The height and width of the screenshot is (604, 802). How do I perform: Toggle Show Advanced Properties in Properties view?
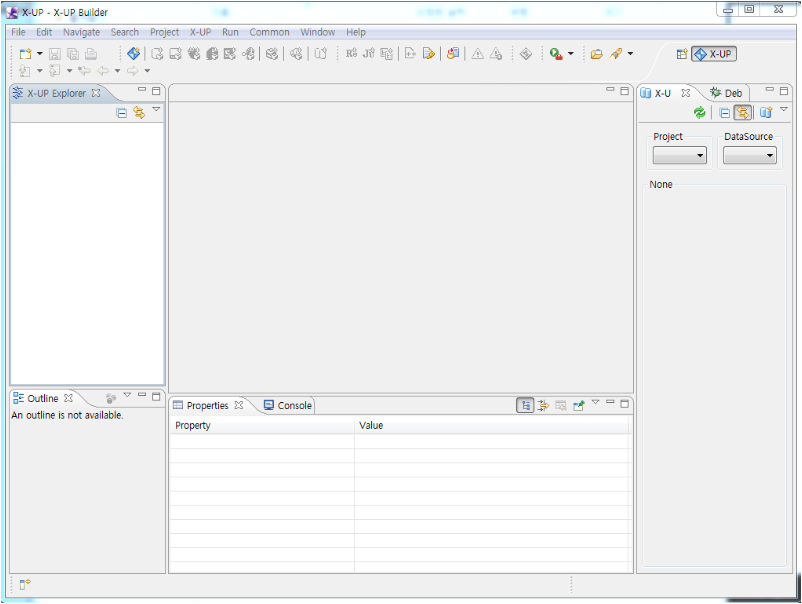(543, 406)
